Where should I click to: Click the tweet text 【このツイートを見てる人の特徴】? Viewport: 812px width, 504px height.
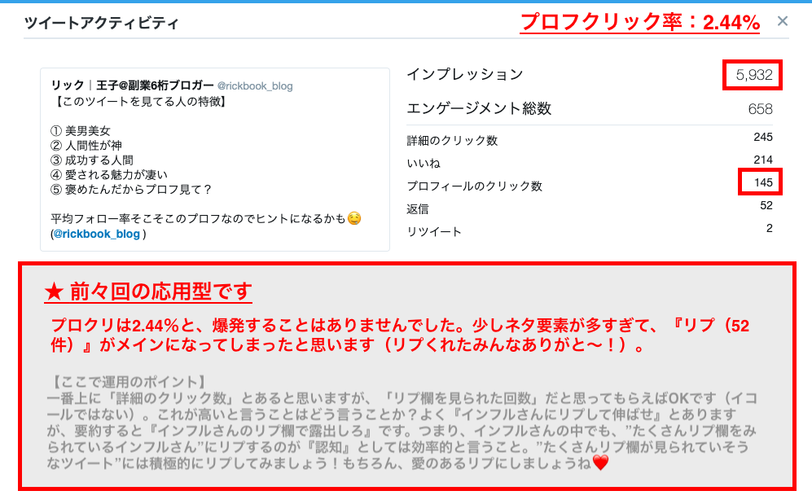point(140,102)
